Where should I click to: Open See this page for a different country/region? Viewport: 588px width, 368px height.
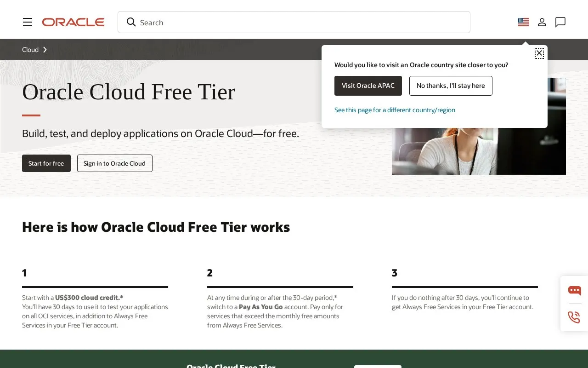(395, 110)
